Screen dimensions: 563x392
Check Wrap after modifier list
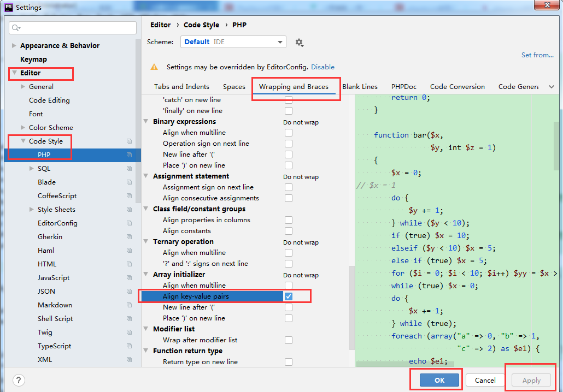click(x=288, y=340)
